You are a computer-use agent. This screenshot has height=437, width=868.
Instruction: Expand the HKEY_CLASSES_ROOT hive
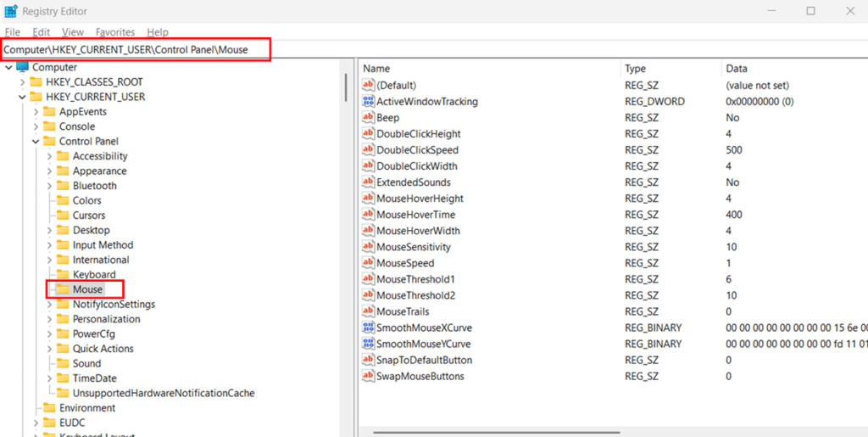pos(22,82)
